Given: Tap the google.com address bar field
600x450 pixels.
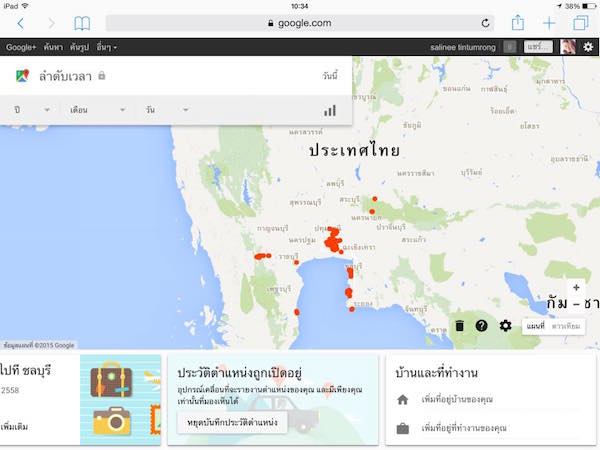Looking at the screenshot, I should 300,22.
